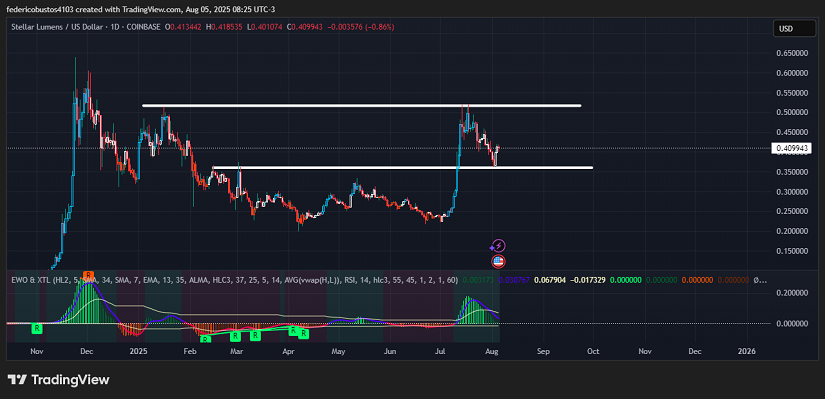Click the Feb time axis label
The width and height of the screenshot is (825, 399).
[x=190, y=351]
